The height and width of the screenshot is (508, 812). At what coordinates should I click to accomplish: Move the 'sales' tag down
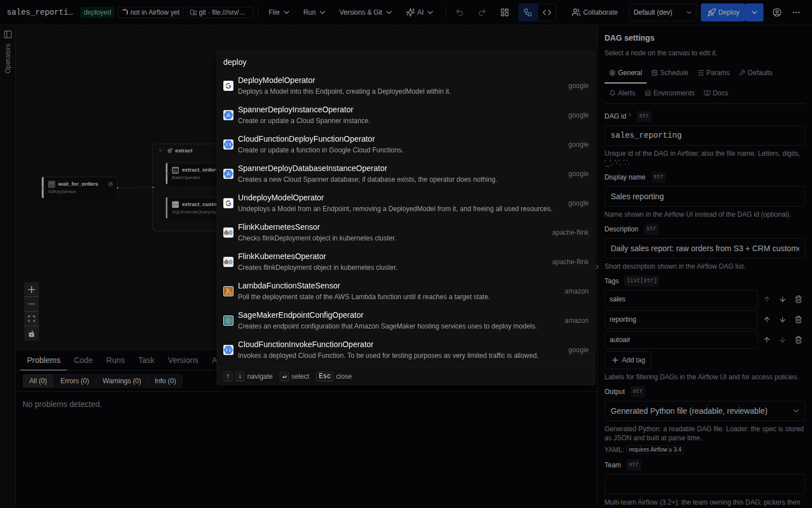[x=783, y=299]
